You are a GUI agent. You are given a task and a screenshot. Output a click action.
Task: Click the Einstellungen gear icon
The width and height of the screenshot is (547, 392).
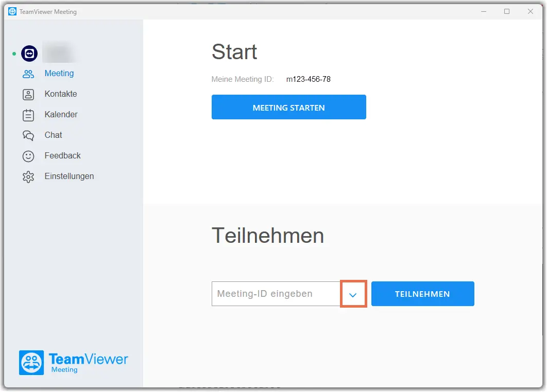pyautogui.click(x=28, y=176)
